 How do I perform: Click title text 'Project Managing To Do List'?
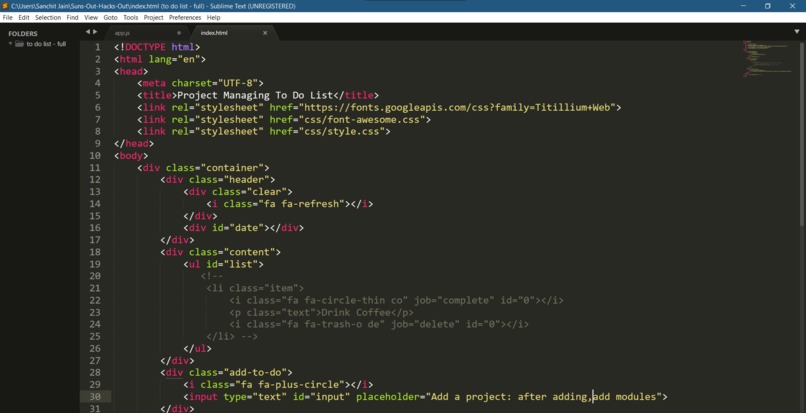[x=255, y=96]
